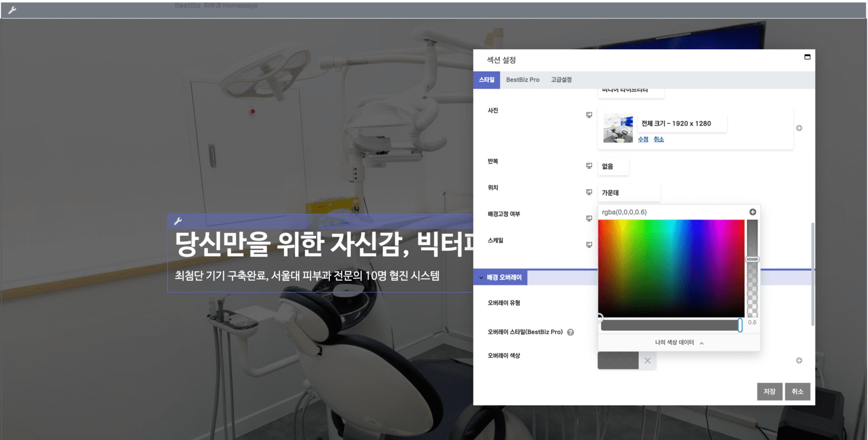Open help icon for 오버레이 스타일(BestBiz Pro)
The width and height of the screenshot is (868, 440).
(x=571, y=332)
